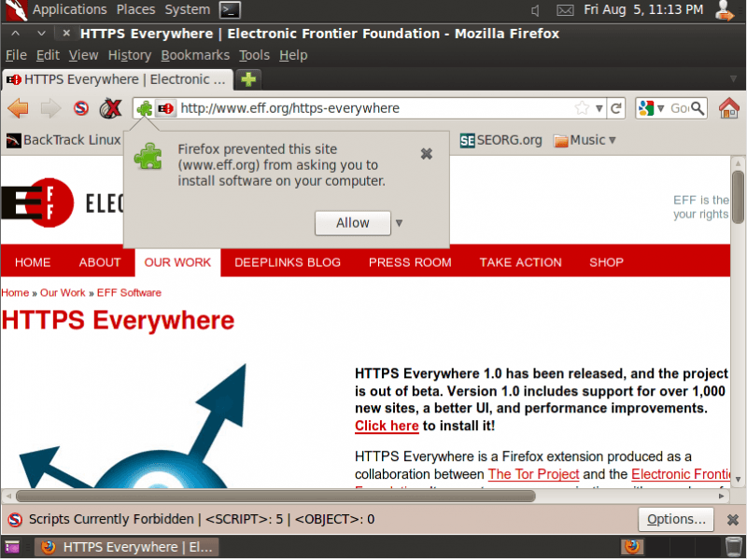Click the Our Work breadcrumb link
This screenshot has width=747, height=560.
click(63, 293)
